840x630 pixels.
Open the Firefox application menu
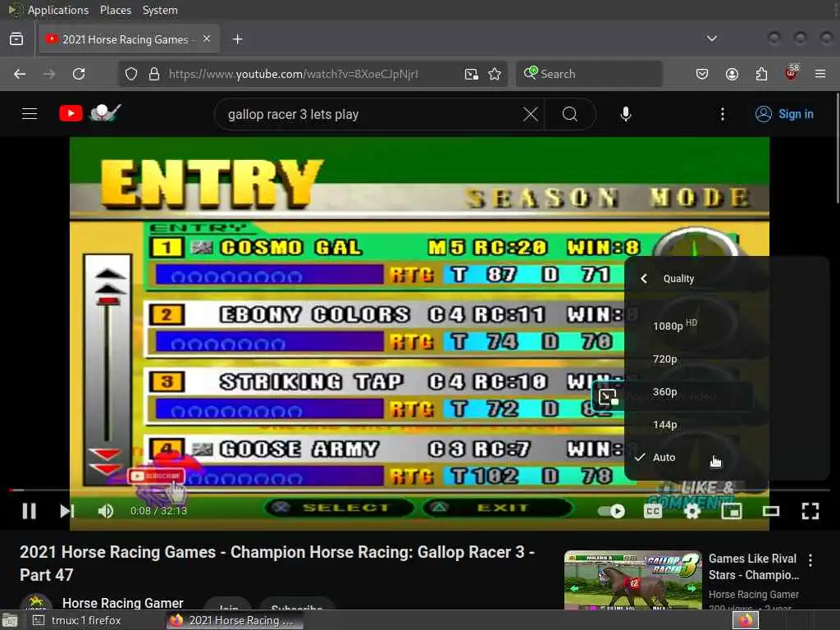click(x=820, y=74)
